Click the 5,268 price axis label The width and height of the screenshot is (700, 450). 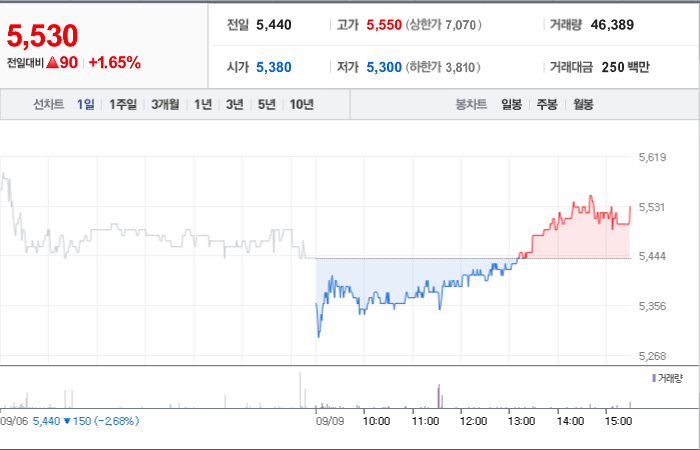(x=652, y=356)
